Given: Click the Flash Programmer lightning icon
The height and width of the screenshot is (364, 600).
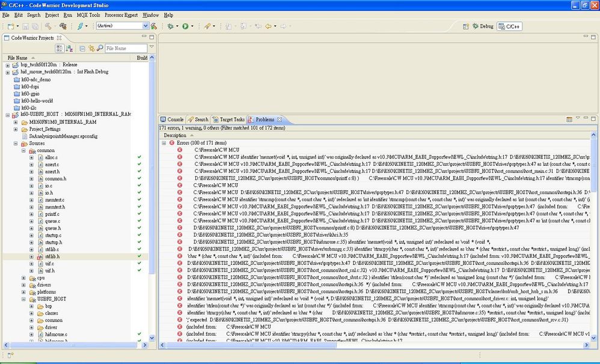Looking at the screenshot, I should coord(80,26).
